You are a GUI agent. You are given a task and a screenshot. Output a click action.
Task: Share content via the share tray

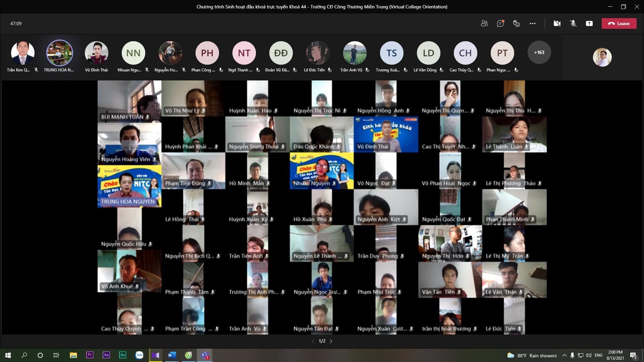(589, 23)
